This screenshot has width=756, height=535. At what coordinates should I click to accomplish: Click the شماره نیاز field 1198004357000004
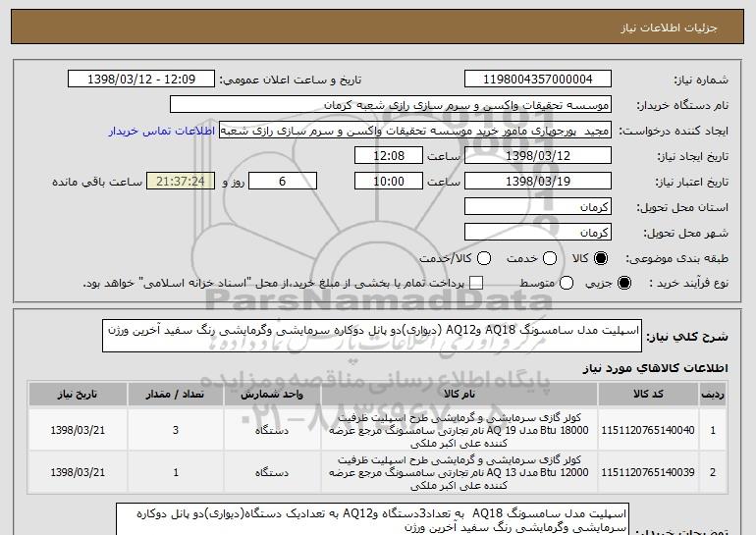pyautogui.click(x=538, y=80)
